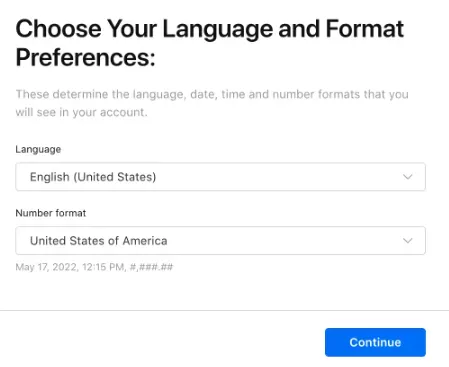Open the English (United States) language dropdown
This screenshot has width=449, height=367.
pyautogui.click(x=220, y=177)
